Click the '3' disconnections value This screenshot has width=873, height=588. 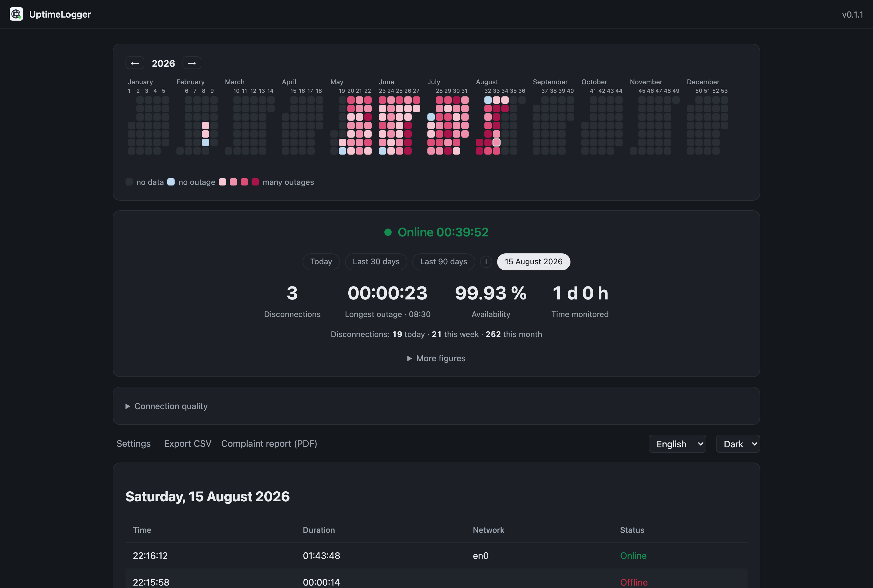pyautogui.click(x=292, y=293)
